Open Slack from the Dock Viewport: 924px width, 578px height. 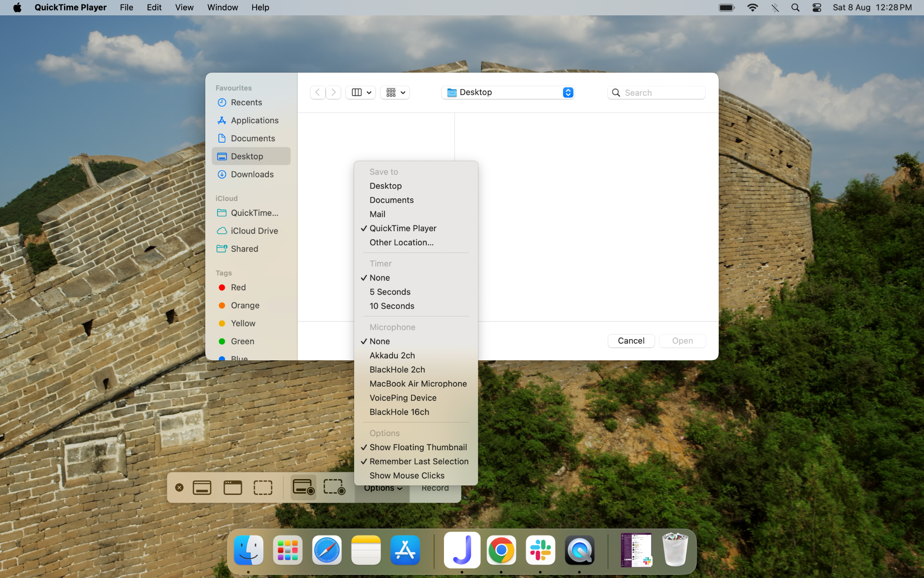pos(540,550)
